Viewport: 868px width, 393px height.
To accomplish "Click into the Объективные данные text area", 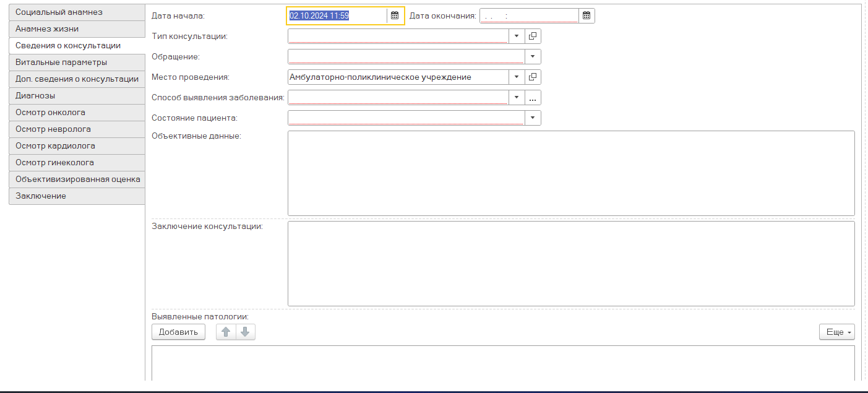I will click(570, 173).
